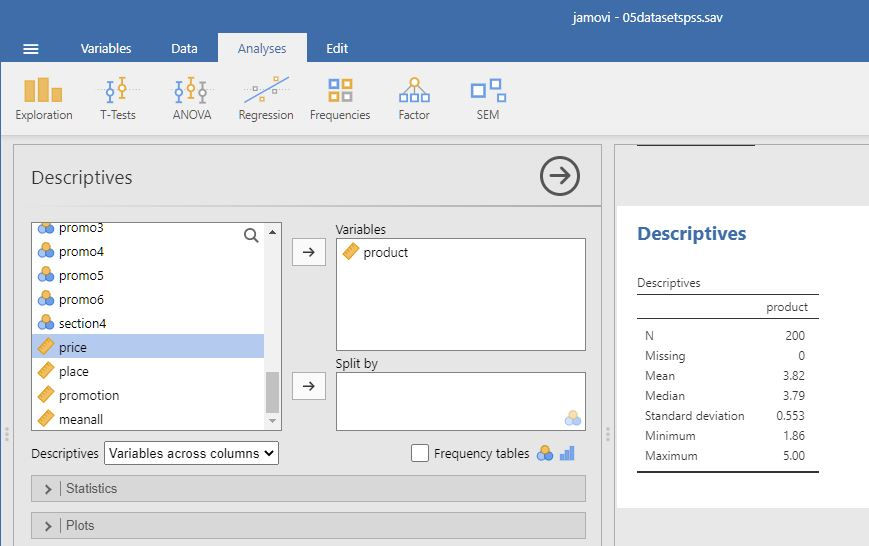The image size is (869, 546).
Task: Click the panel divider handle between options and results
Action: point(607,434)
